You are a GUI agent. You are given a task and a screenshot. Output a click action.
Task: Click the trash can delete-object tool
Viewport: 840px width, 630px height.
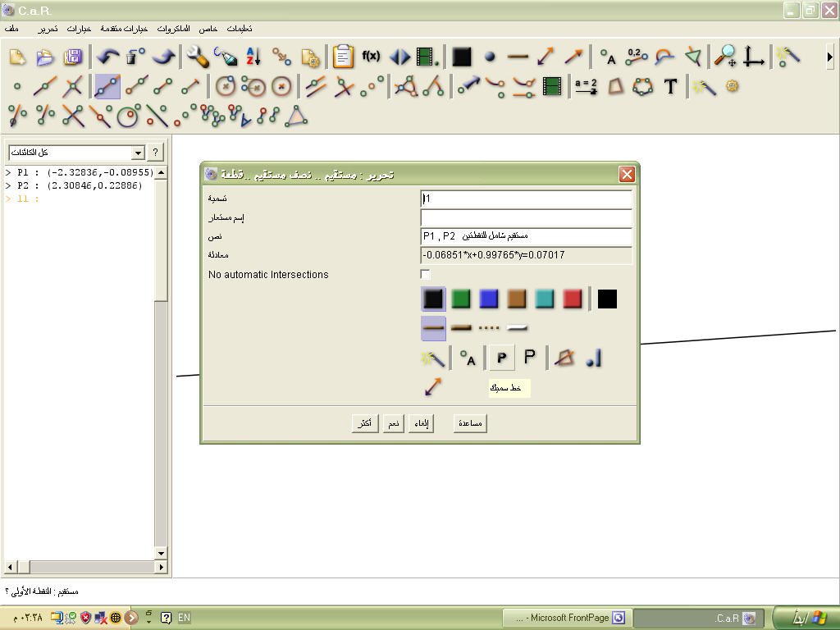(135, 57)
